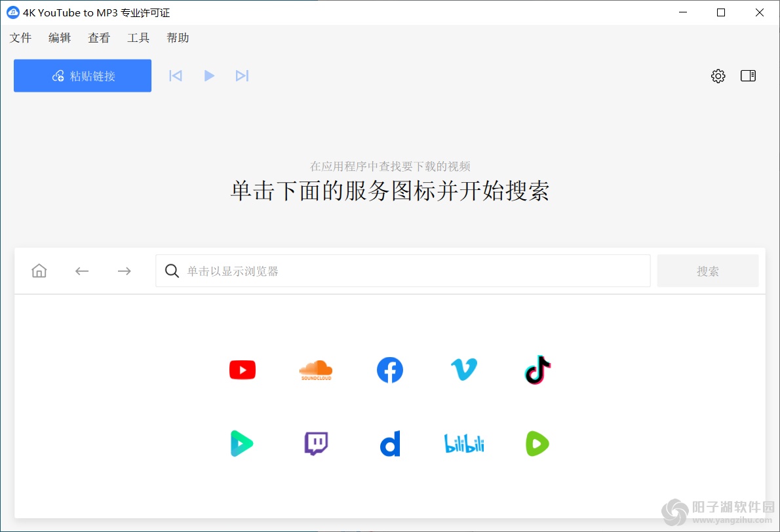Select the Twitch service icon
Viewport: 780px width, 532px height.
point(316,443)
